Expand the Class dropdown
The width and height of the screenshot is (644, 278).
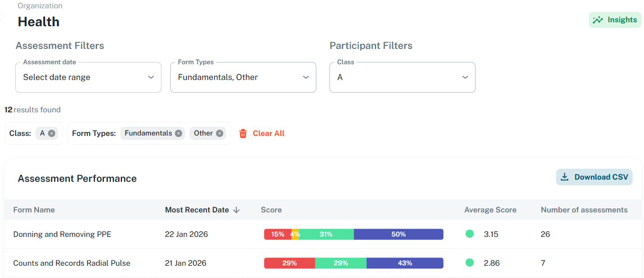pyautogui.click(x=402, y=77)
